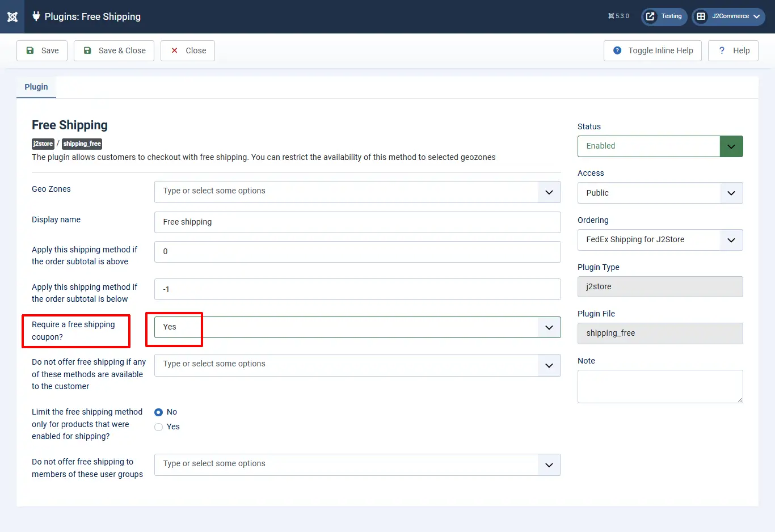Click the Geo Zones select field
The image size is (775, 532).
(357, 192)
